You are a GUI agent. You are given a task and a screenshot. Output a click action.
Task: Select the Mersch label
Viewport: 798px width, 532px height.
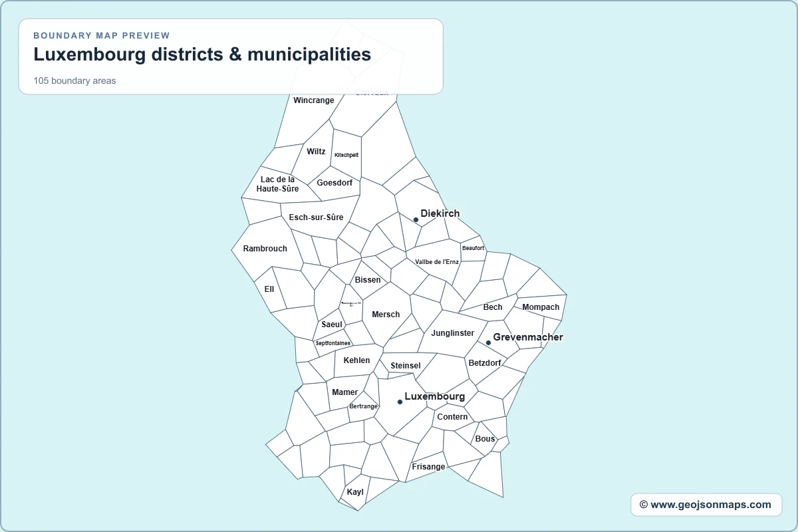tap(386, 315)
